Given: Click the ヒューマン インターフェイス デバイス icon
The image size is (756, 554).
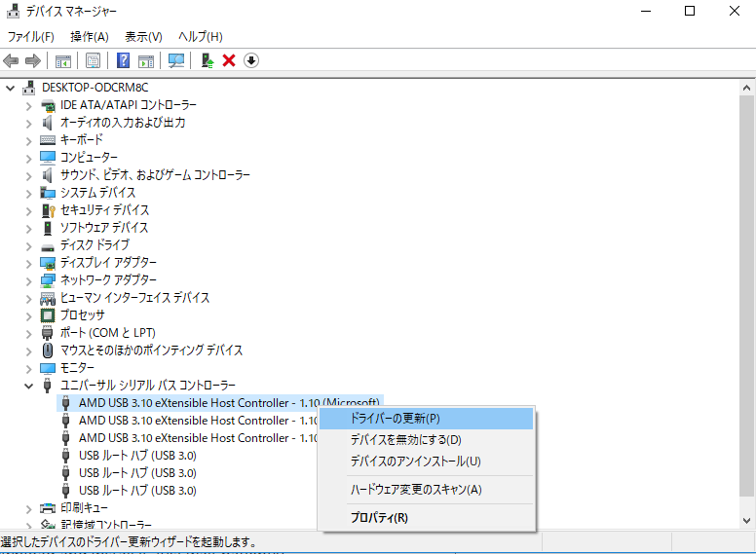Looking at the screenshot, I should tap(47, 299).
